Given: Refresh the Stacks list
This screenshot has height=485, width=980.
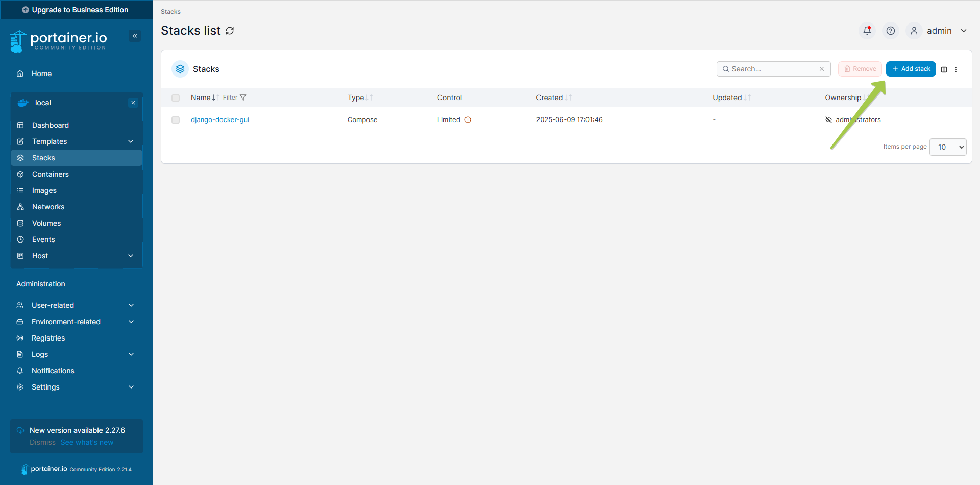Looking at the screenshot, I should [229, 30].
